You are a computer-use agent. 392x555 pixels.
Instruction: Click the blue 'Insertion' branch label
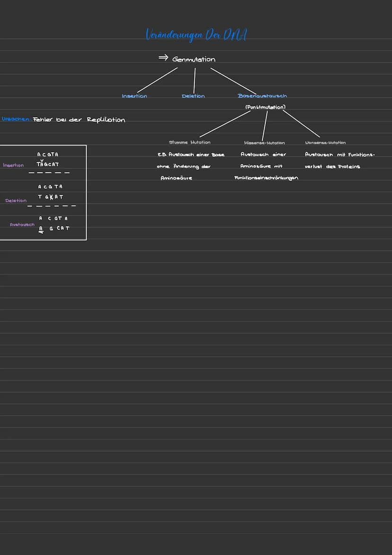click(134, 96)
